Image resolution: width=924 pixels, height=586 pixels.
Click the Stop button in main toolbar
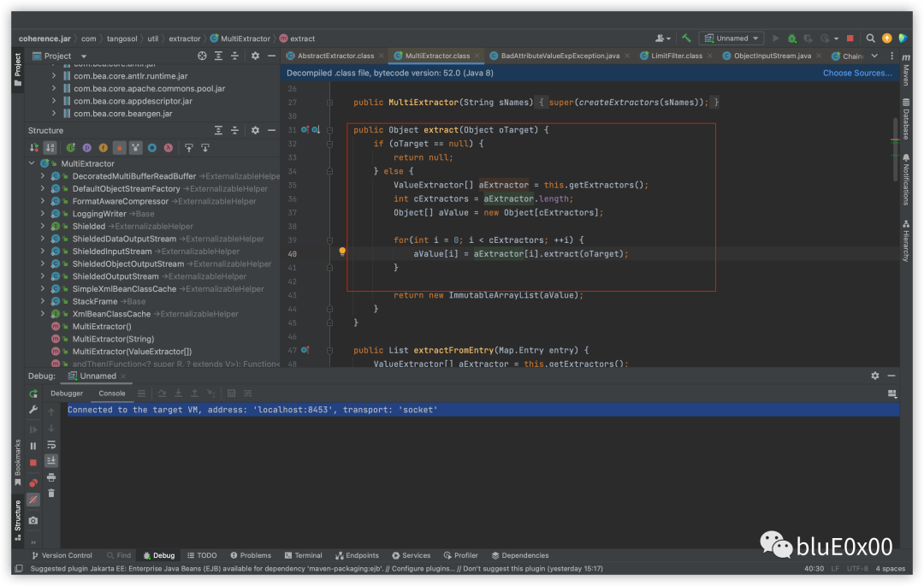pos(850,38)
